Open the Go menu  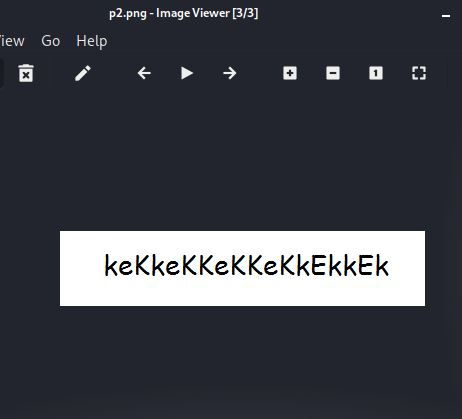pos(51,41)
